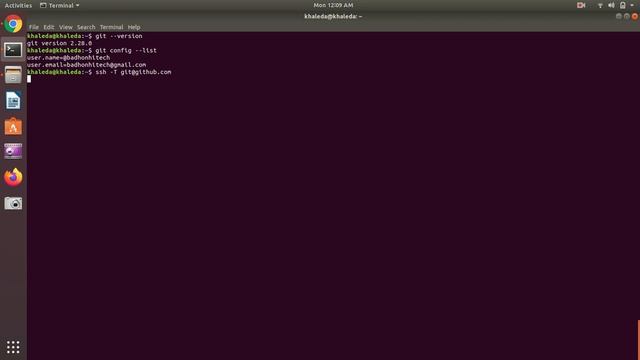Click the terminal cursor block

[x=29, y=79]
